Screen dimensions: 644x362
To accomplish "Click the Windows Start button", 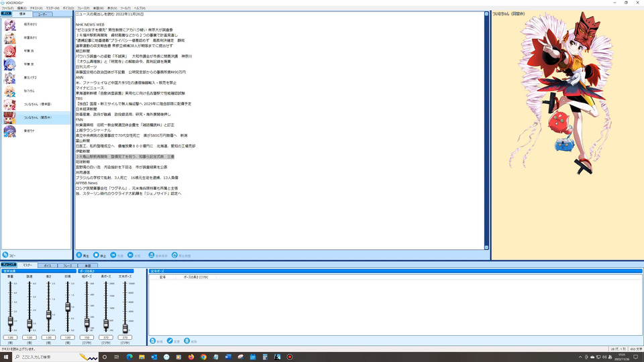I will pyautogui.click(x=6, y=357).
